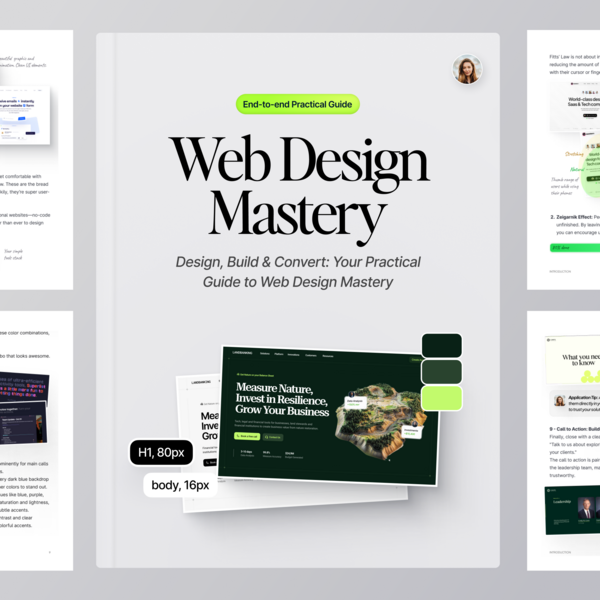Click the 'Measure Nature, Invest in Resilience' headline
Screen dimensions: 600x600
[282, 399]
